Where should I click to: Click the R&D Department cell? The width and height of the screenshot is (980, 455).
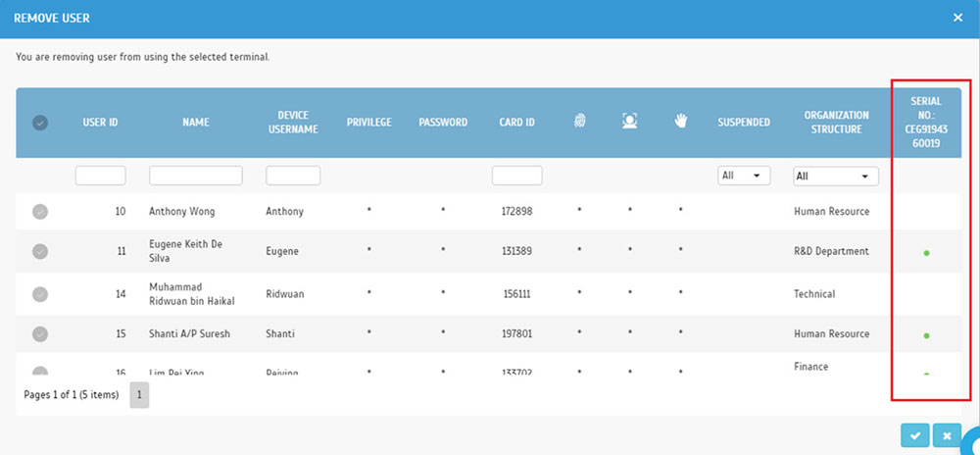point(831,251)
